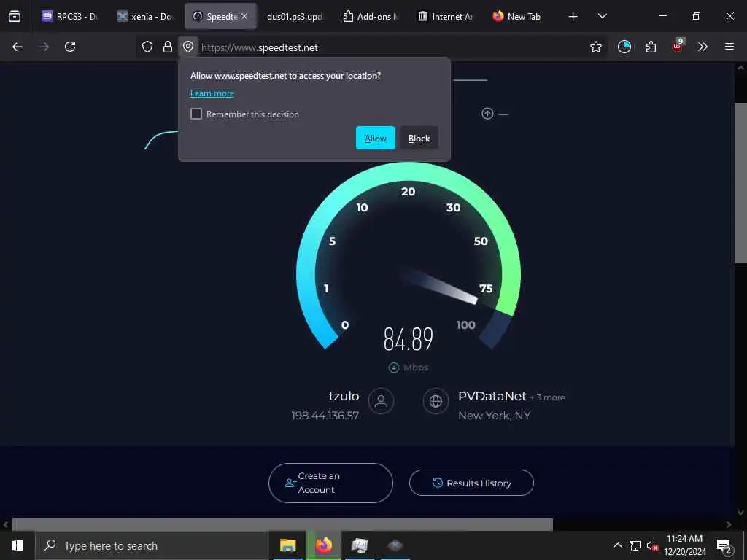Click the Type here to search box
Screen dimensions: 747x560
pos(152,545)
